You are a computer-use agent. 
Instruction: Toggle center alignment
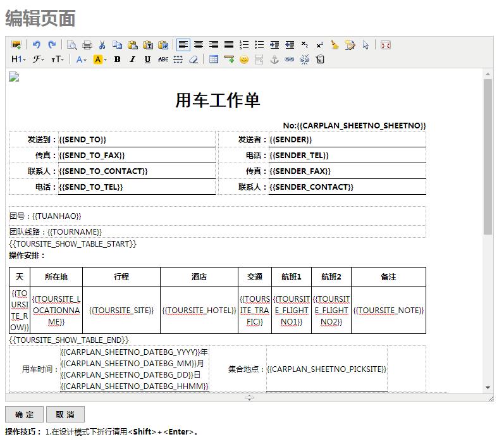[x=199, y=45]
